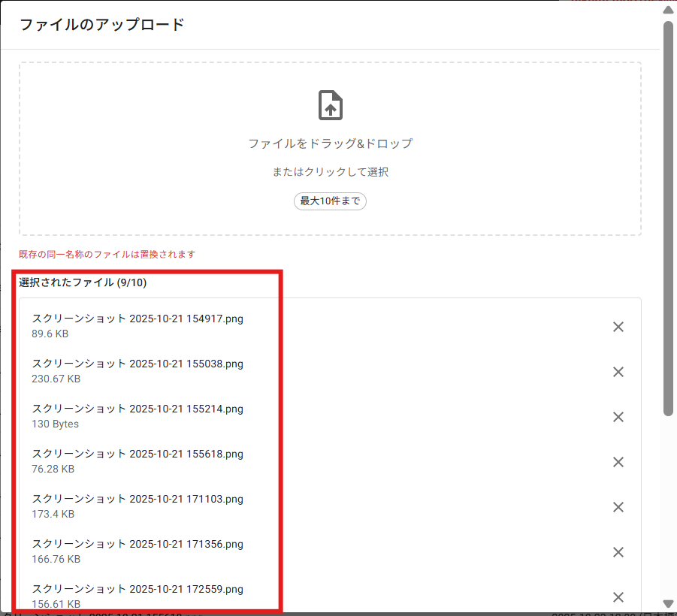The image size is (677, 616).
Task: Remove スクリーンショット 2025-10-21 172559.png from list
Action: click(x=618, y=597)
